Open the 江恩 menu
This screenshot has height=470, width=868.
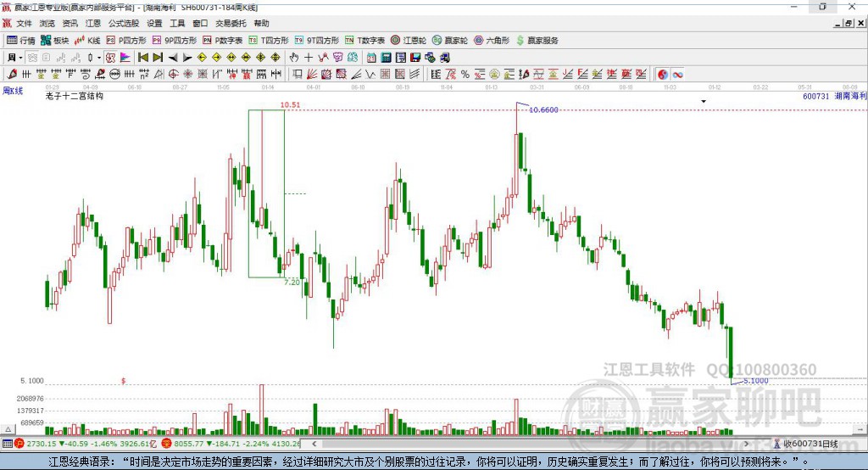pos(93,23)
